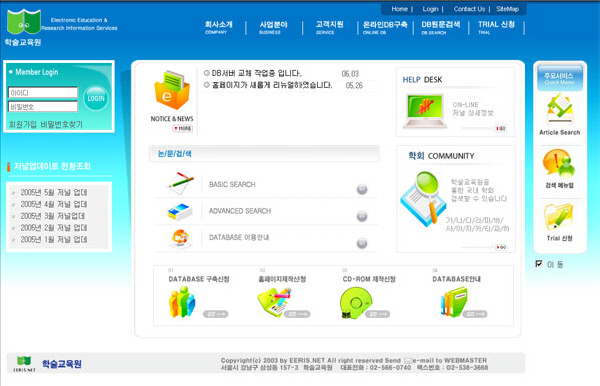Click the DATABASE 구축신청 people icon
This screenshot has height=386, width=600.
tap(182, 302)
